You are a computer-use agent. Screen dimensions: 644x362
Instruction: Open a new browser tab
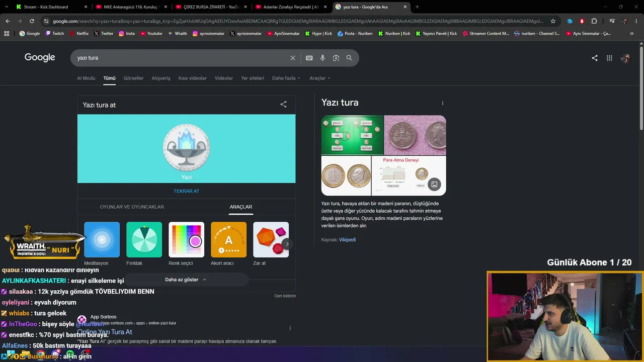pyautogui.click(x=417, y=7)
